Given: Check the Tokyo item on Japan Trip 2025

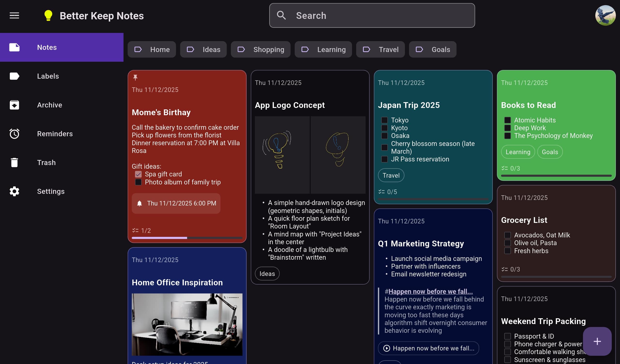Looking at the screenshot, I should tap(385, 120).
